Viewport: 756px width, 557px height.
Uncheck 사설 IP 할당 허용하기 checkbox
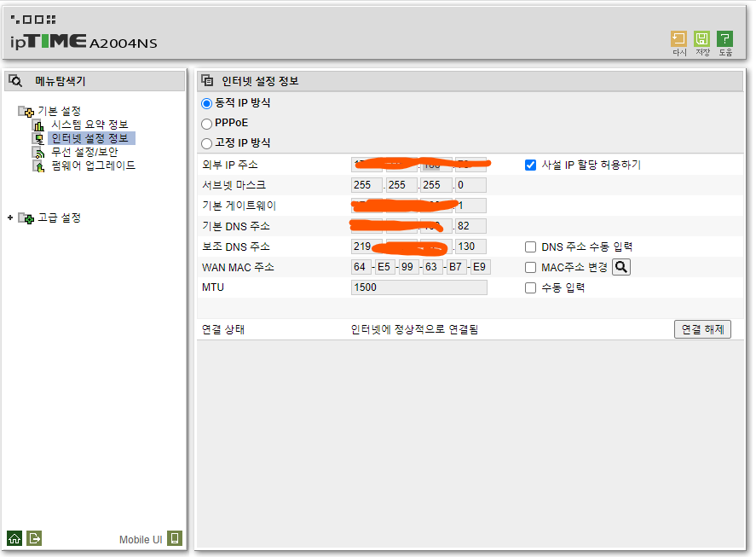click(530, 165)
